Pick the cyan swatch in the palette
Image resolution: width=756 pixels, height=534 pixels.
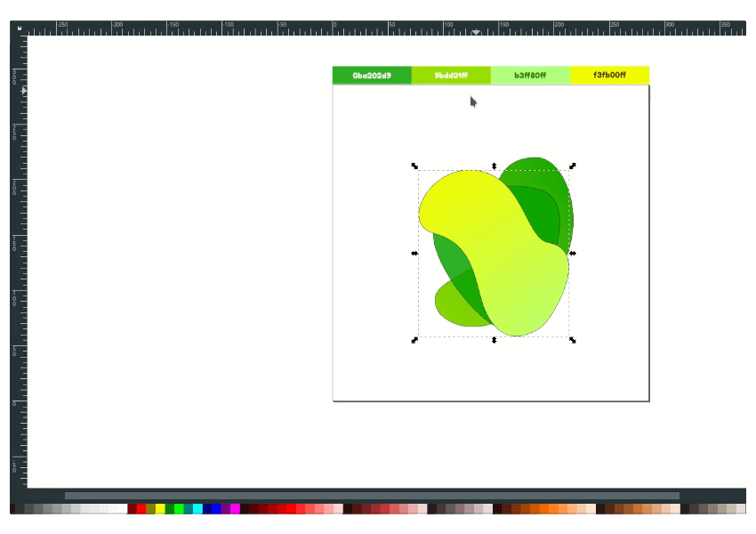[197, 508]
